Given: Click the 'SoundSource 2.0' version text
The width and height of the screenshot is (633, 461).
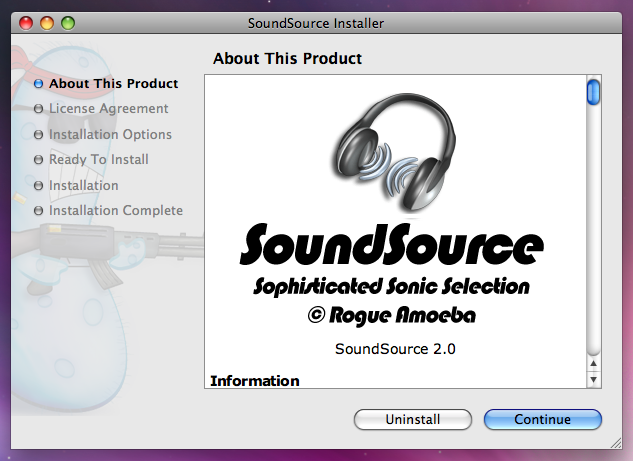Looking at the screenshot, I should (395, 349).
